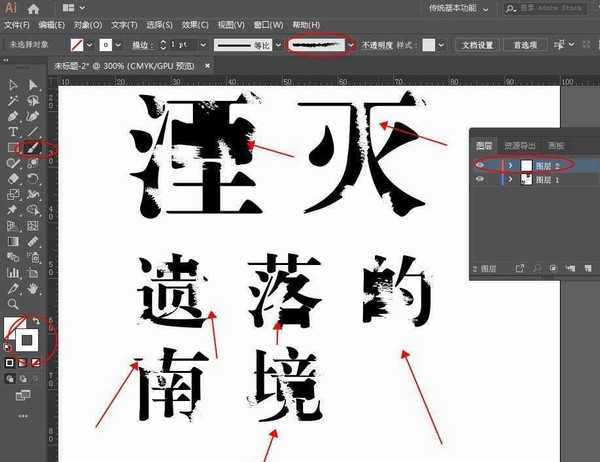Select the Hand tool

click(x=33, y=289)
